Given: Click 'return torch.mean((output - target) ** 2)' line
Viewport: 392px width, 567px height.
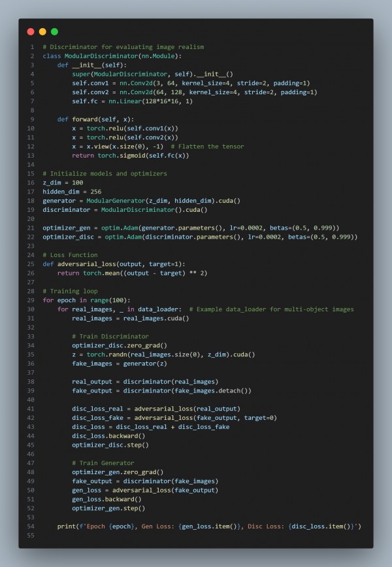Looking at the screenshot, I should click(132, 273).
